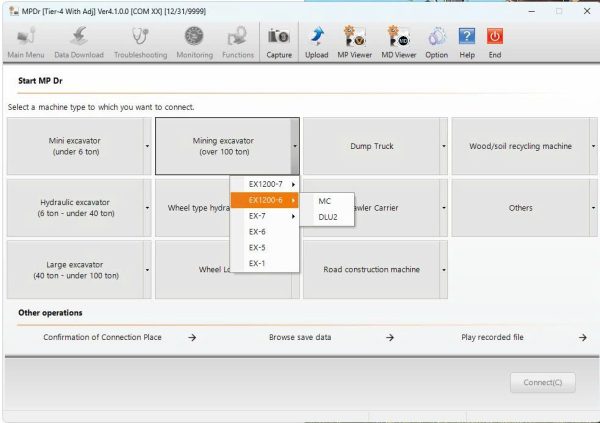Expand Road construction machine dropdown arrow

pos(443,270)
